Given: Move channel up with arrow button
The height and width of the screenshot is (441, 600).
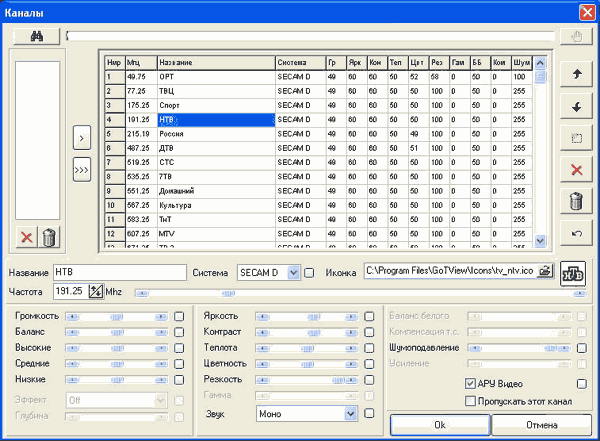Looking at the screenshot, I should click(x=576, y=74).
